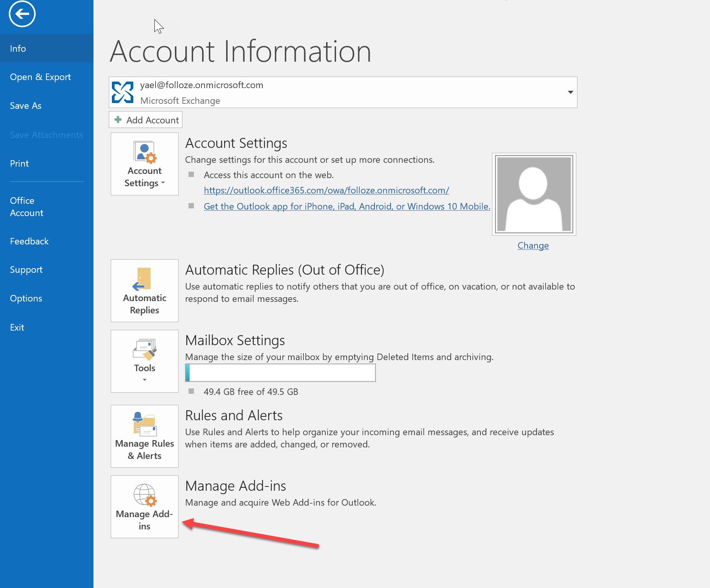The height and width of the screenshot is (588, 710).
Task: Open the outlook.office365.com OWA link
Action: pyautogui.click(x=326, y=190)
